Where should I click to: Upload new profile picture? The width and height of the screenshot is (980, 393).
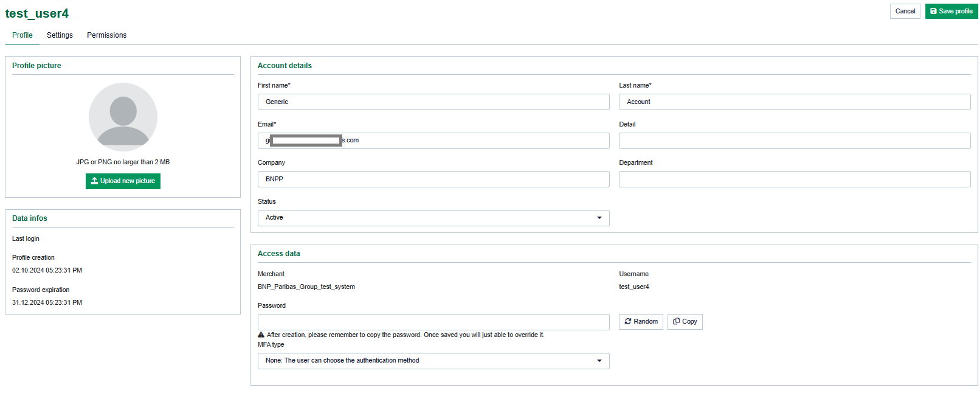pyautogui.click(x=123, y=181)
